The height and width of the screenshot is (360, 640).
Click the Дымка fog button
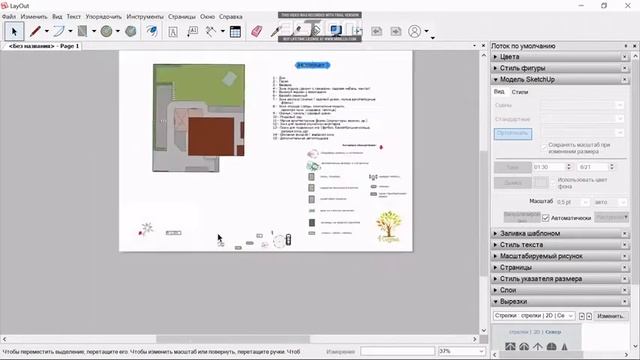(513, 183)
